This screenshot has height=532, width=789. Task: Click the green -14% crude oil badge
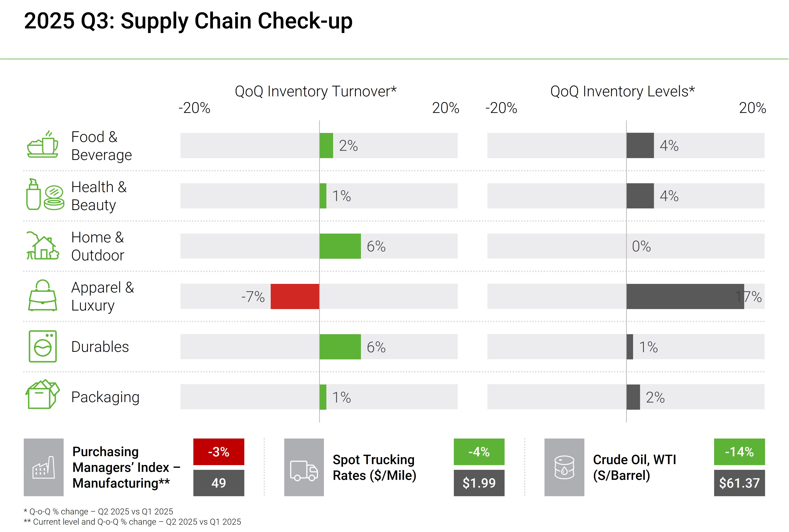click(x=739, y=452)
